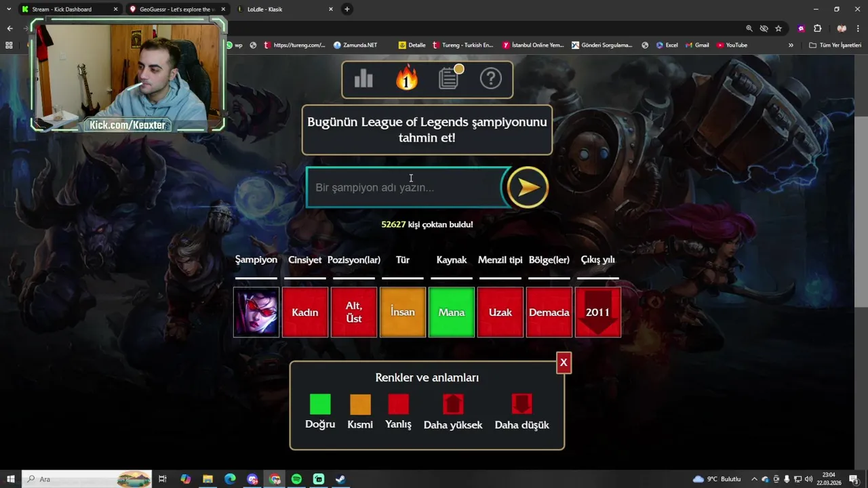The image size is (868, 488).
Task: Open the weather widget showing 9°C Bulutlu
Action: (x=717, y=479)
